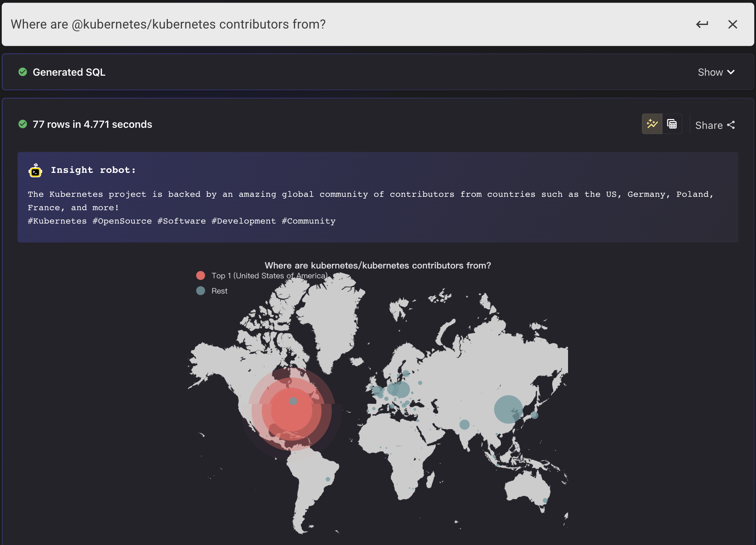Toggle Top 1 United States legend entry
The image size is (756, 545).
coord(262,276)
